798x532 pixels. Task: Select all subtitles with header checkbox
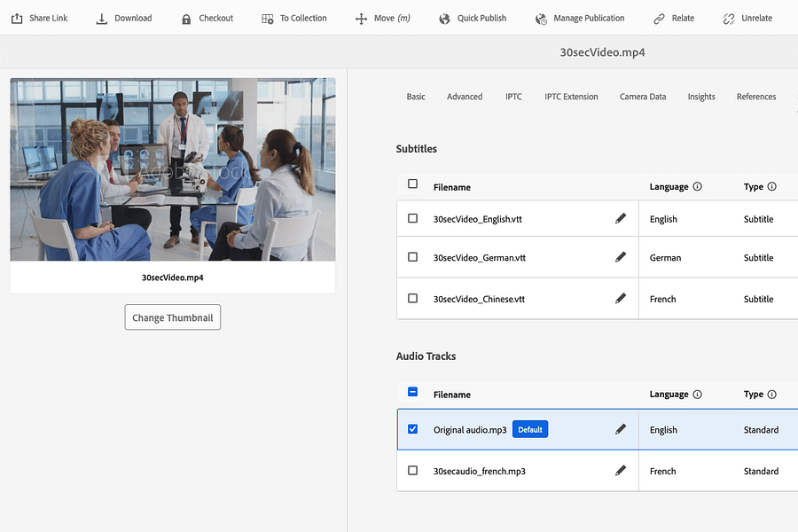click(x=412, y=184)
